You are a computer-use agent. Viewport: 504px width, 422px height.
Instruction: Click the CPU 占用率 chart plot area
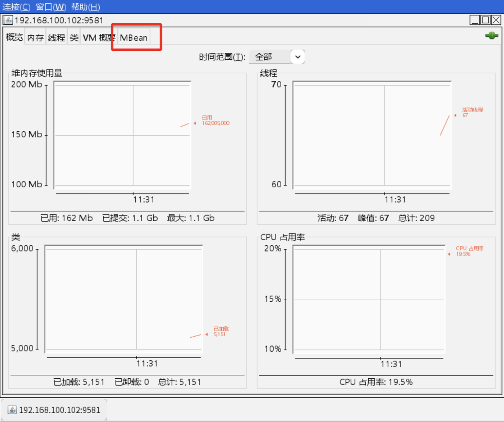369,299
